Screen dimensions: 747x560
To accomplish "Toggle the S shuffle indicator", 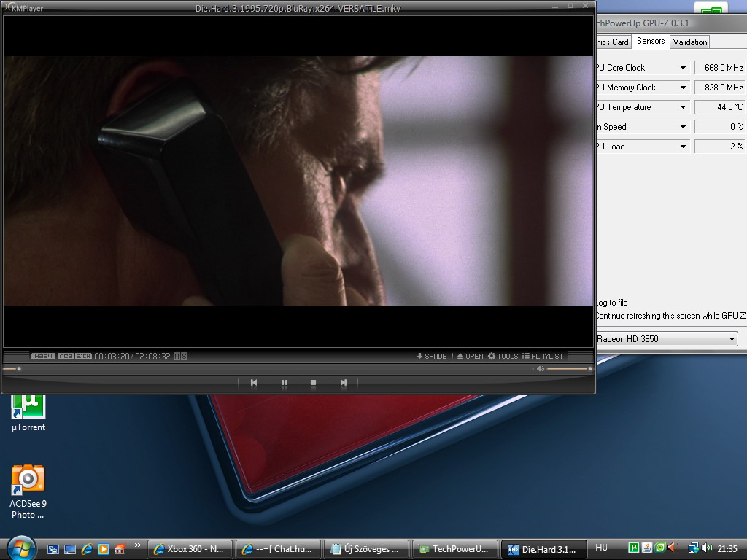I will pyautogui.click(x=184, y=356).
